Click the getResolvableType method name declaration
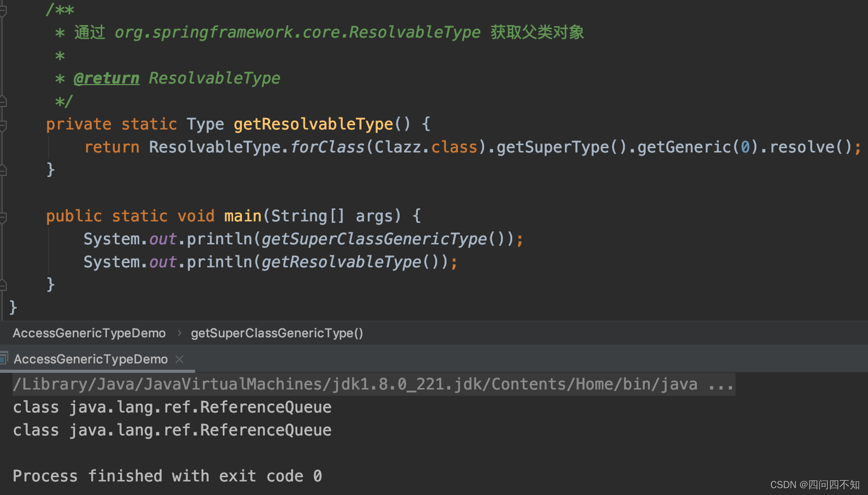The width and height of the screenshot is (868, 495). click(x=313, y=124)
